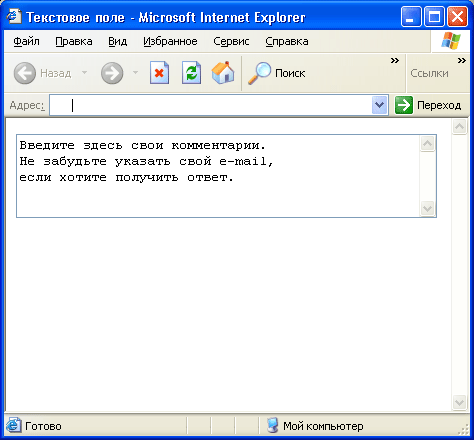This screenshot has width=474, height=440.
Task: Click the page scrollbar down arrow
Action: [459, 402]
